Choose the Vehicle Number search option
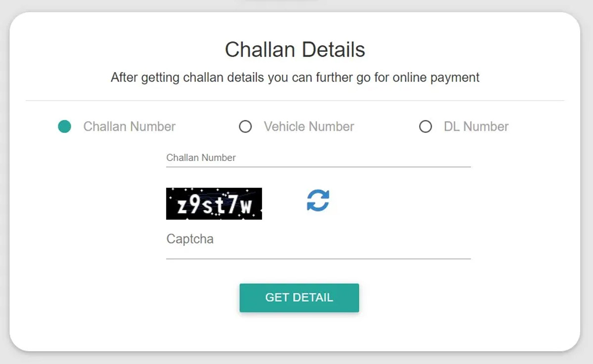Image resolution: width=593 pixels, height=364 pixels. pyautogui.click(x=246, y=127)
